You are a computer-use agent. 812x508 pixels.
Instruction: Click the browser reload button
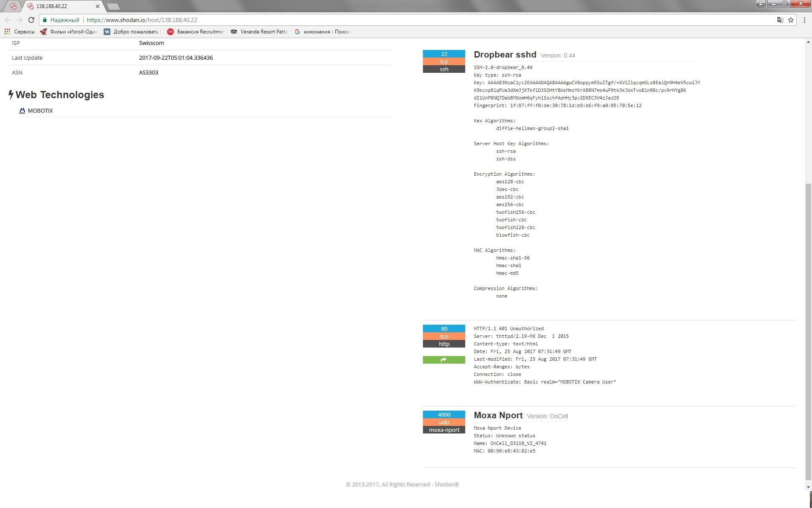31,20
